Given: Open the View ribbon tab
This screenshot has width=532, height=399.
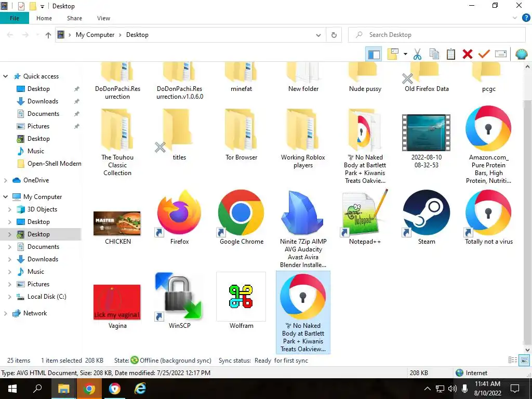Looking at the screenshot, I should click(x=103, y=18).
